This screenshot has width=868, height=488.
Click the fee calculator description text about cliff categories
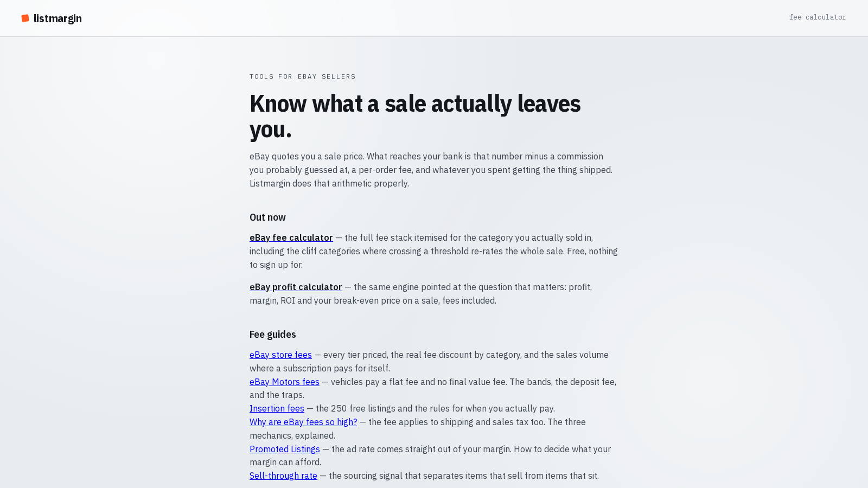[434, 251]
